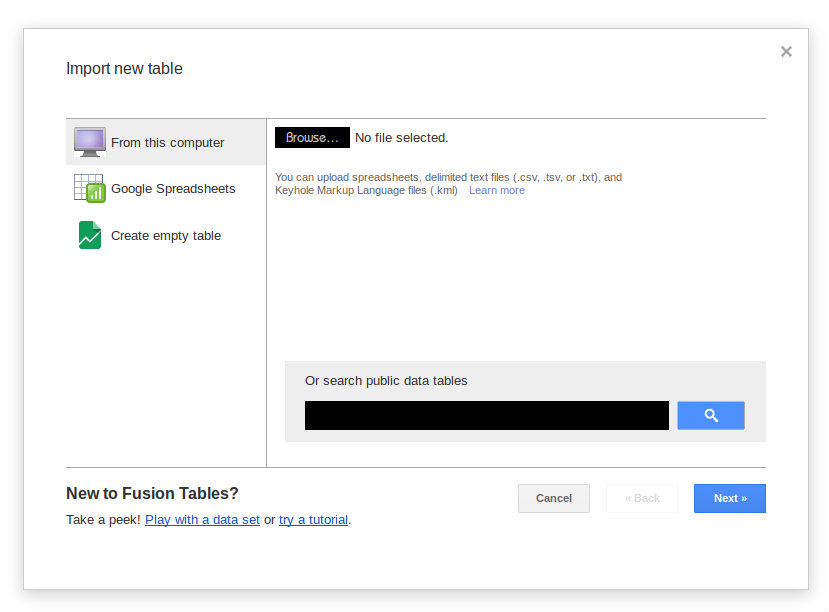Click the disabled Back button

[642, 498]
